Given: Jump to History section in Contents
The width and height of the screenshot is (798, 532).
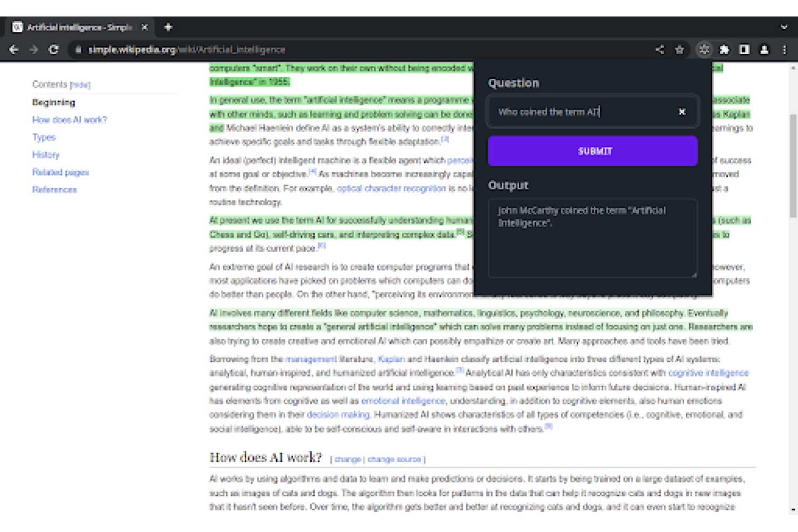Looking at the screenshot, I should [x=46, y=155].
